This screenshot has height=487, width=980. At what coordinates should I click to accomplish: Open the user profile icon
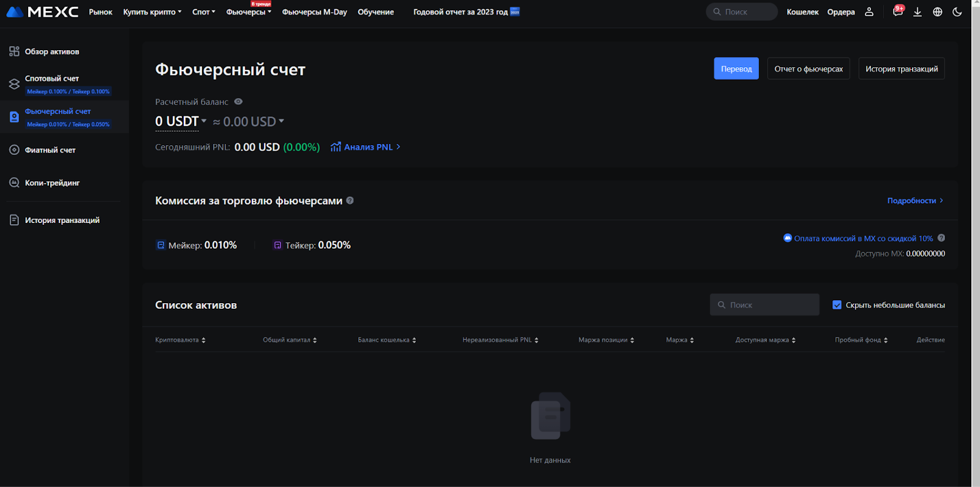click(x=869, y=12)
